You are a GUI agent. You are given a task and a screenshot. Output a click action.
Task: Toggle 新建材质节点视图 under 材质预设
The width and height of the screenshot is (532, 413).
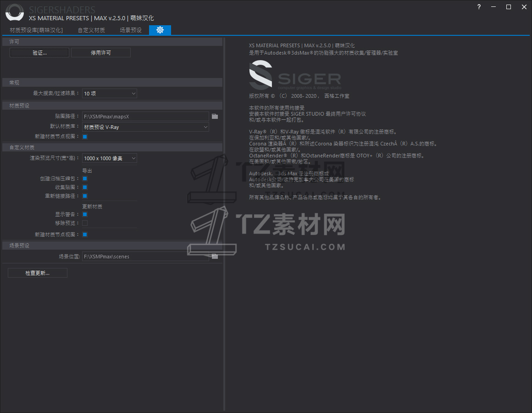coord(85,136)
